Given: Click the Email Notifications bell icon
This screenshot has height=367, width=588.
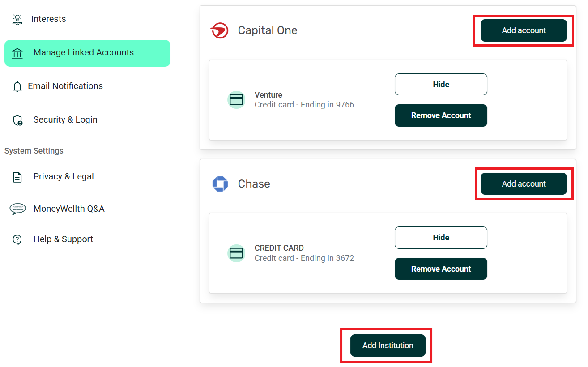Looking at the screenshot, I should click(17, 86).
